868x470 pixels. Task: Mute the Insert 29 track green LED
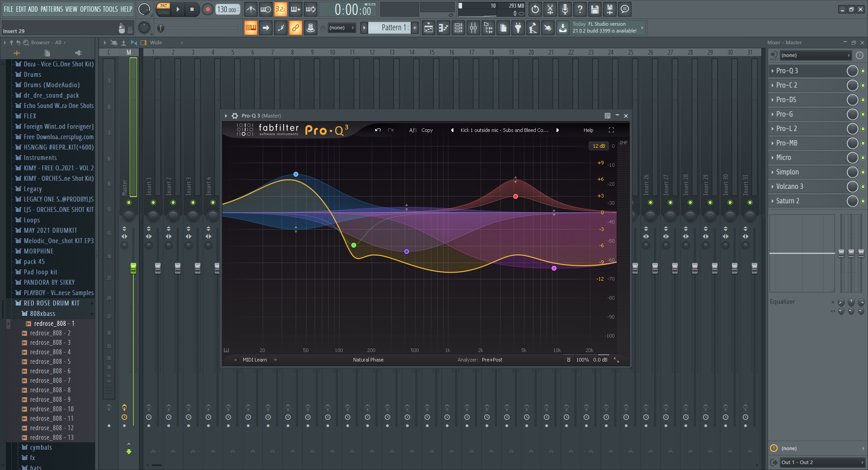point(710,202)
